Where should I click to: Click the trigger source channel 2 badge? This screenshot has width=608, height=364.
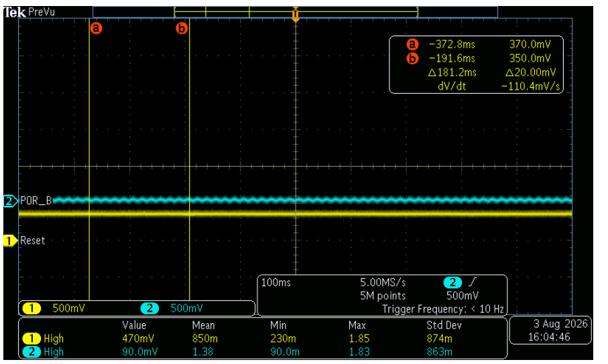[x=452, y=282]
